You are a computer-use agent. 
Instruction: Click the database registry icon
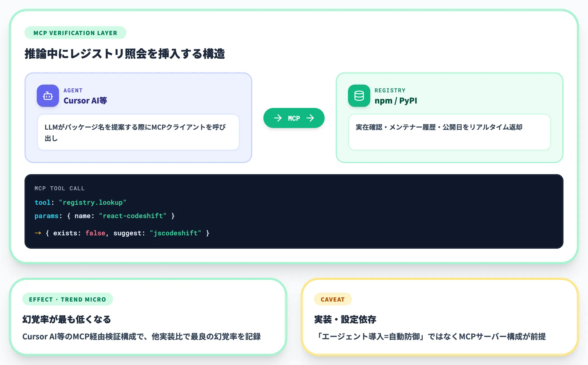(359, 96)
